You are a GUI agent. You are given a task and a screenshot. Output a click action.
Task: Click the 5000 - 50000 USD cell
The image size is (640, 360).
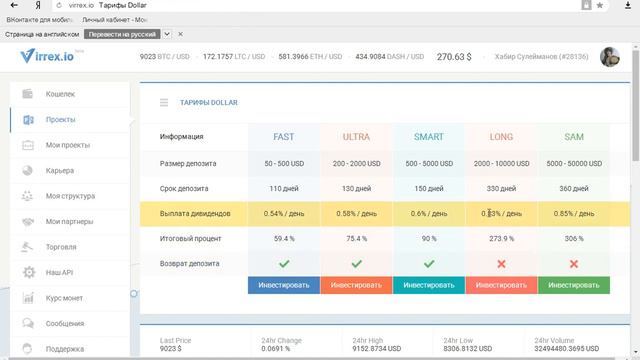coord(574,164)
